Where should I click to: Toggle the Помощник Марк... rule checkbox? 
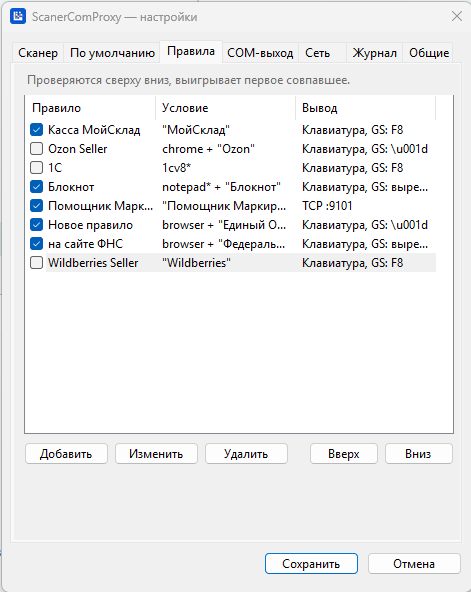click(36, 205)
